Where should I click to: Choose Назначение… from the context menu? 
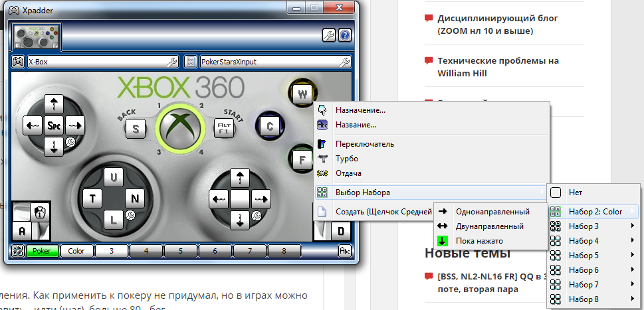click(432, 110)
